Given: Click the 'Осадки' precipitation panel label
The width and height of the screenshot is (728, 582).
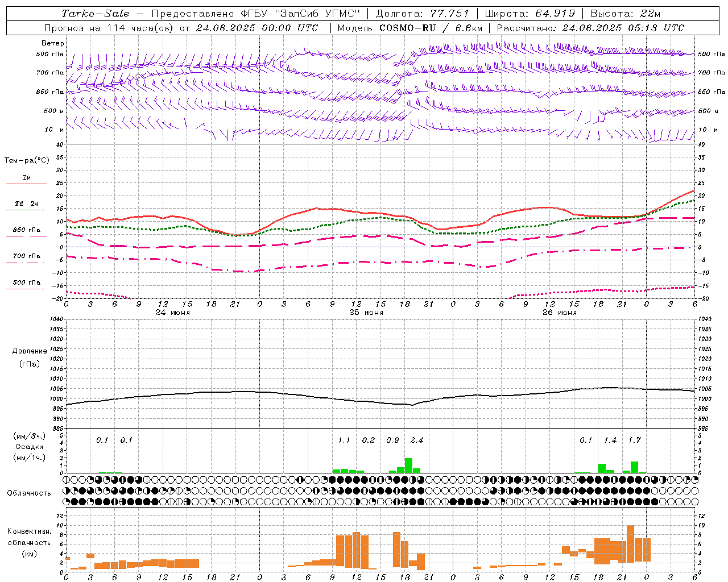Looking at the screenshot, I should coord(29,447).
